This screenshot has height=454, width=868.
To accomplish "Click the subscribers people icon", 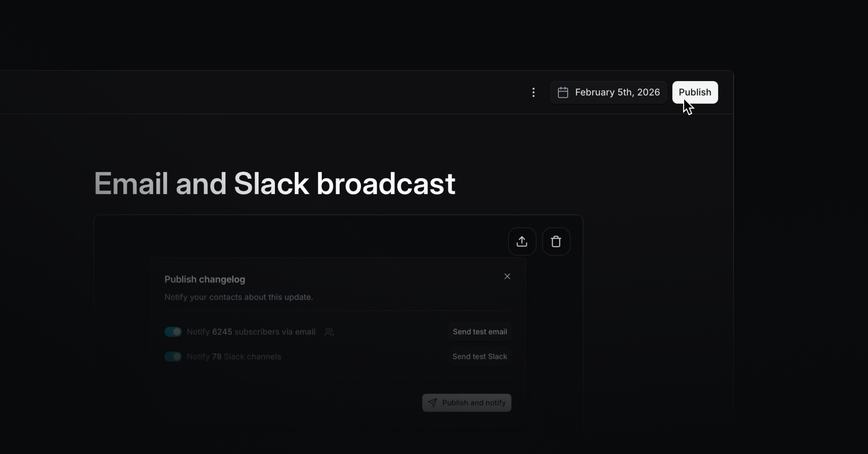I will 329,332.
